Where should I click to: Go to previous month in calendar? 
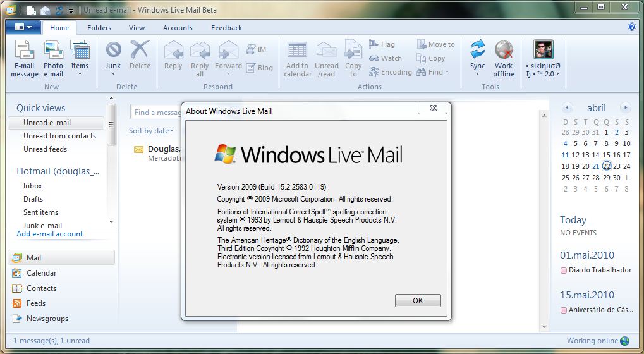[x=567, y=107]
